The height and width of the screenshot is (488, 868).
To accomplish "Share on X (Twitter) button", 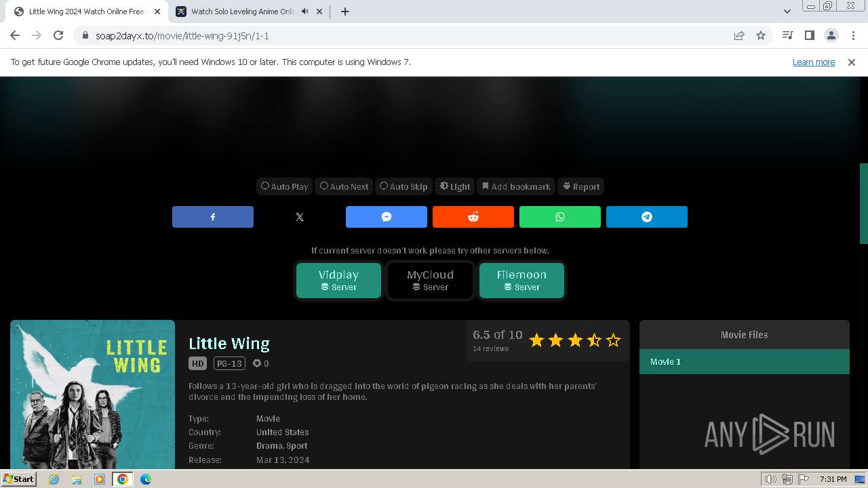I will pos(300,217).
